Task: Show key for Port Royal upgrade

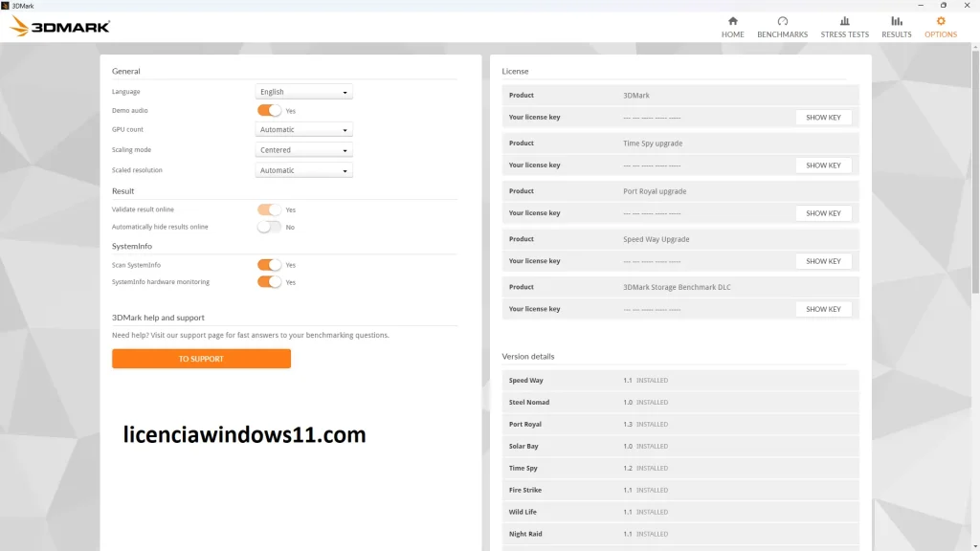Action: [823, 213]
